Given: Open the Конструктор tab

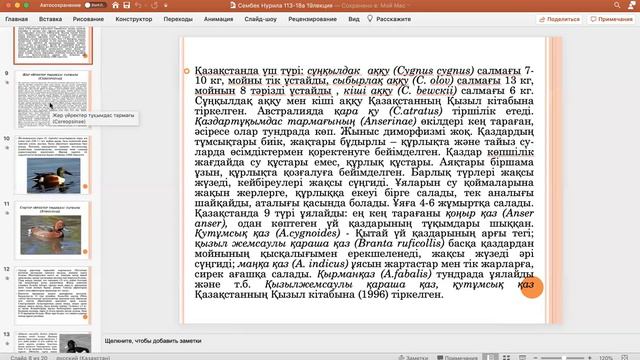Looking at the screenshot, I should pyautogui.click(x=134, y=19).
